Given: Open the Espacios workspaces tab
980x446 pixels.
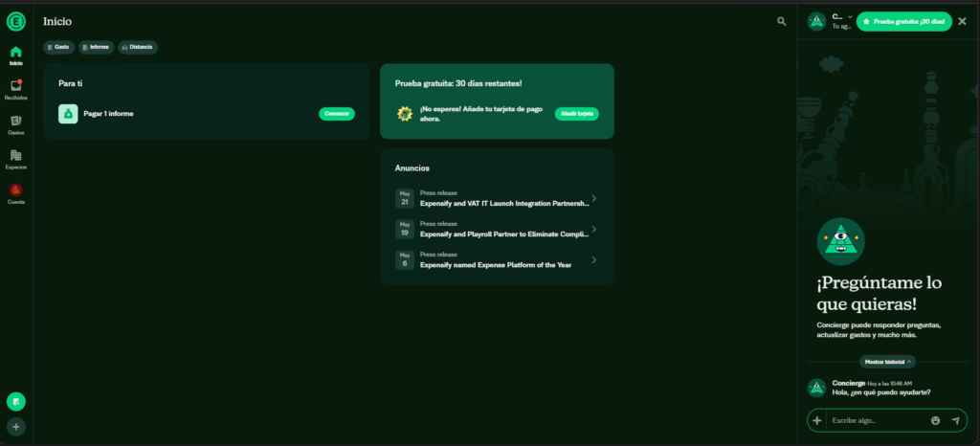Looking at the screenshot, I should 16,159.
